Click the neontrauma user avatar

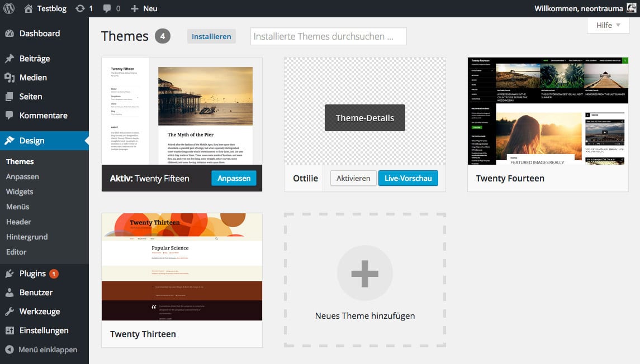click(631, 8)
